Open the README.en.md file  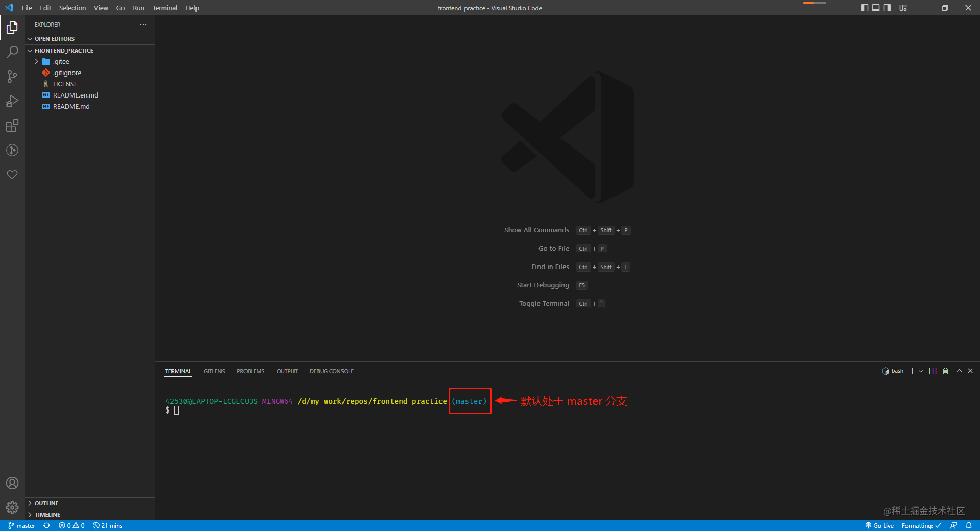click(90, 95)
